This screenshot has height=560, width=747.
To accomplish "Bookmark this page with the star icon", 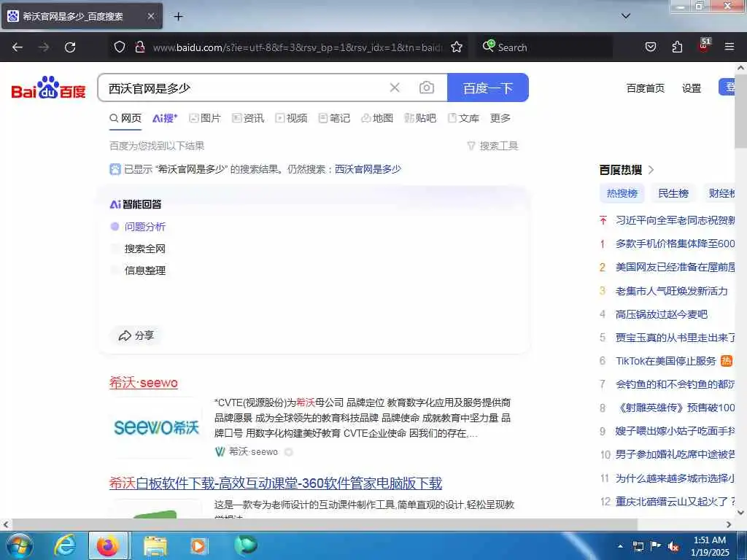I will pos(457,47).
